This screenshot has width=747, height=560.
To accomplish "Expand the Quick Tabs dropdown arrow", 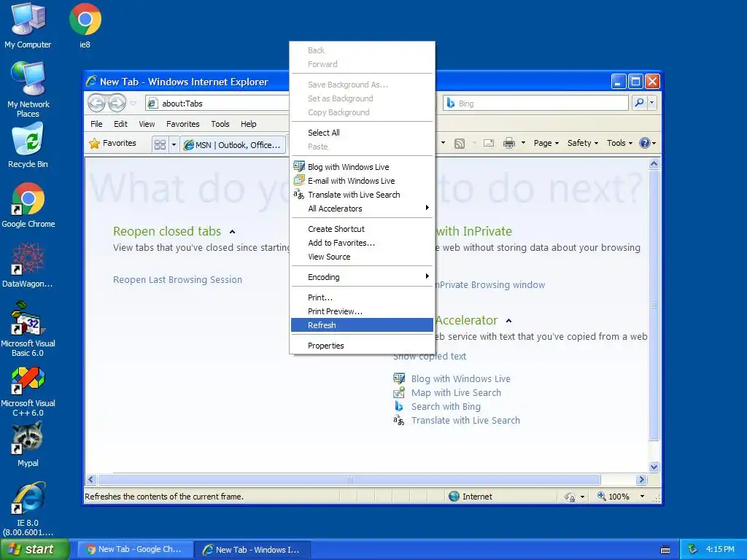I will click(174, 144).
